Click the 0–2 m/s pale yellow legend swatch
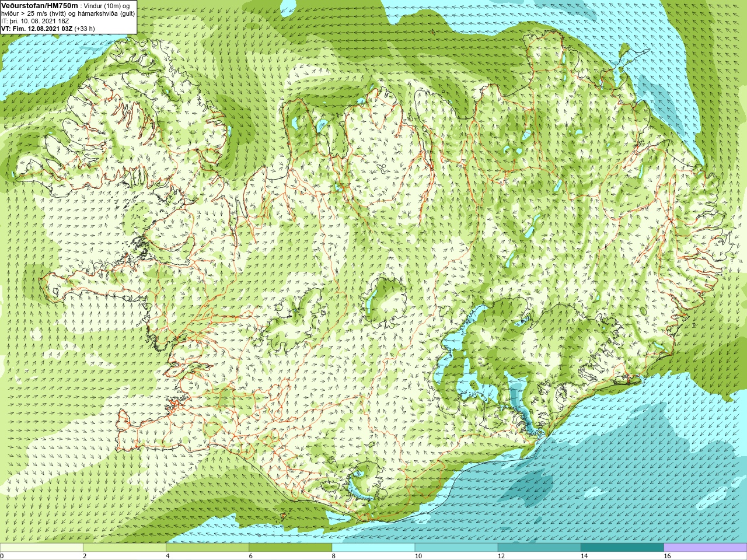Screen dimensions: 747x560 pos(41,547)
